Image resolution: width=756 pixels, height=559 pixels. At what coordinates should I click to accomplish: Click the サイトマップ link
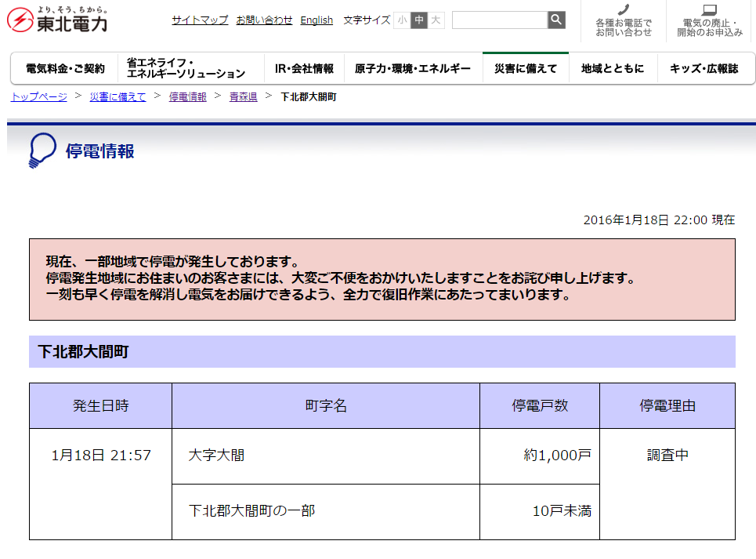coord(199,20)
